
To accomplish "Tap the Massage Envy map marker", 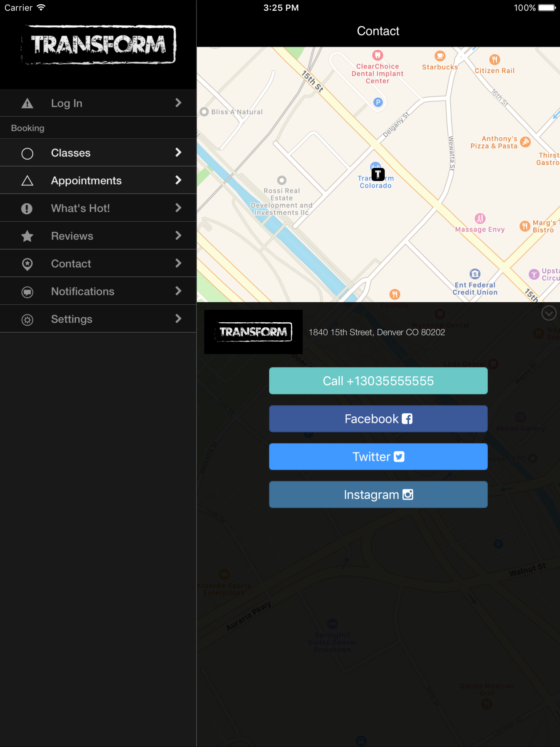I will click(480, 218).
